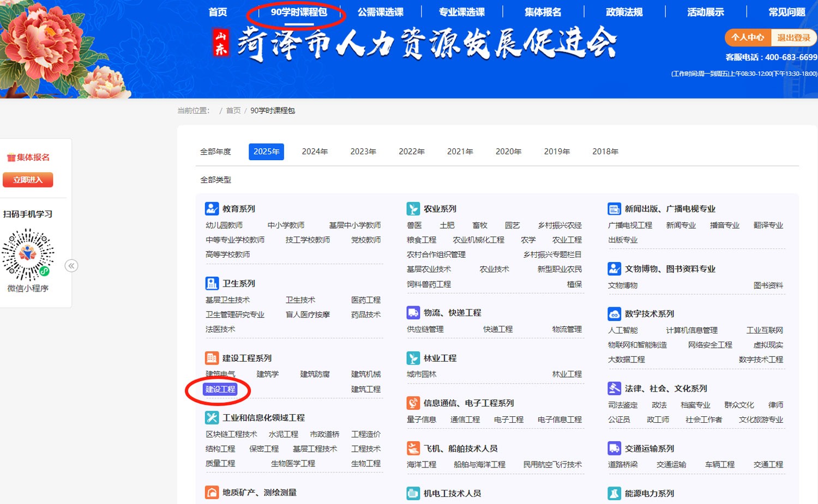Go to 首页 in the breadcrumb
The image size is (818, 504).
tap(233, 111)
